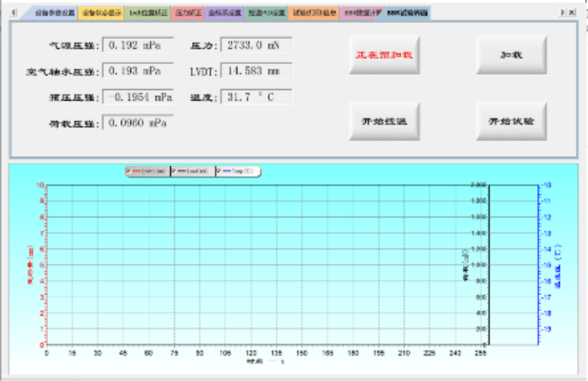Click the LVDT: label
Screen dimensions: 588x381
tap(204, 72)
